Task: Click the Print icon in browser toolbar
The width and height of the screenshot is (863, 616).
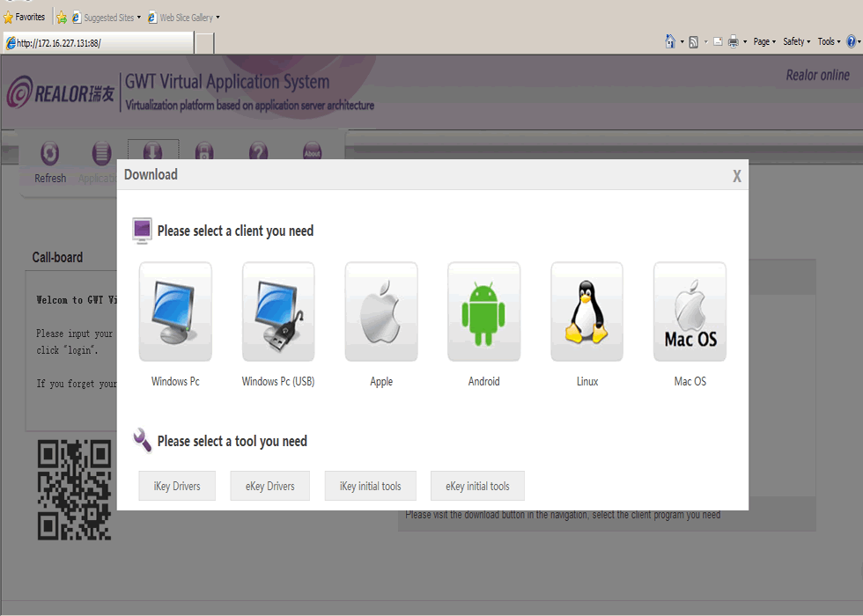Action: [733, 41]
